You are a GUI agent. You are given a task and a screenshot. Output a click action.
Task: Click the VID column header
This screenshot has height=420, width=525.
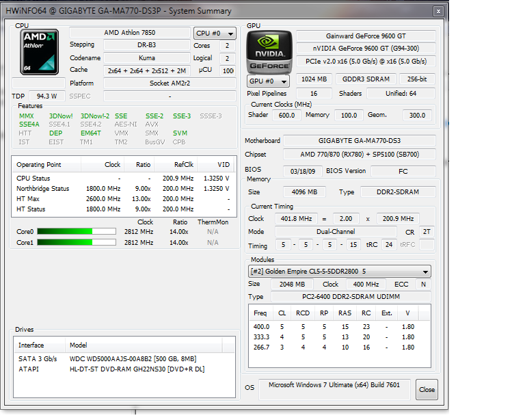217,165
